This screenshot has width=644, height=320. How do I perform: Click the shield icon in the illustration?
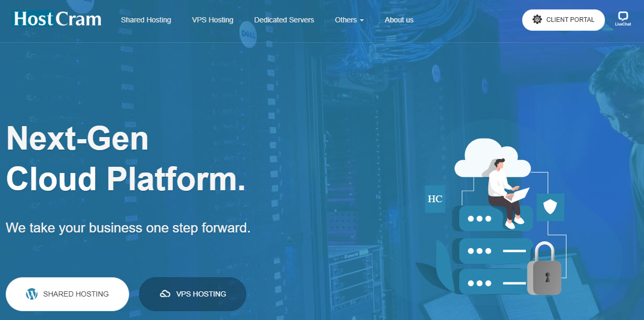(x=550, y=207)
